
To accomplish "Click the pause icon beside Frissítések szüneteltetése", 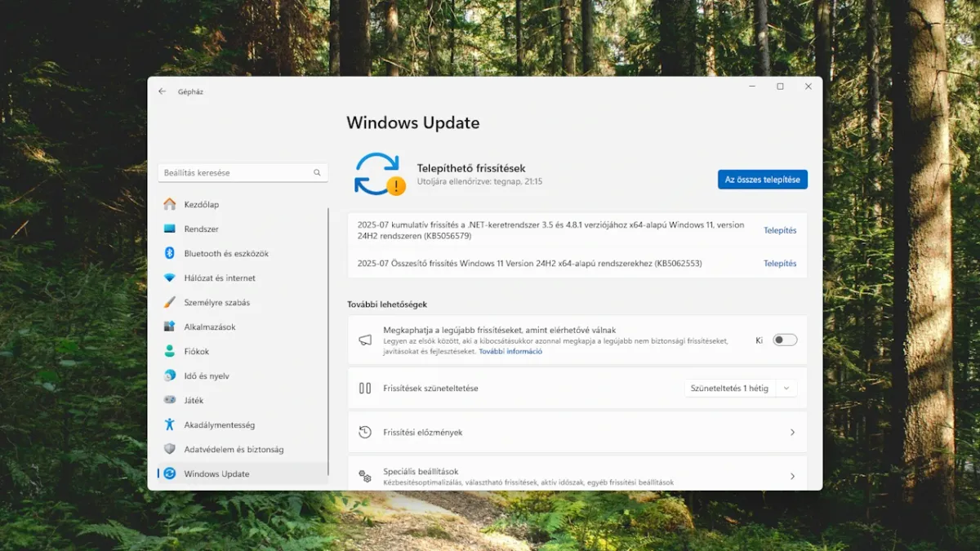I will [365, 389].
